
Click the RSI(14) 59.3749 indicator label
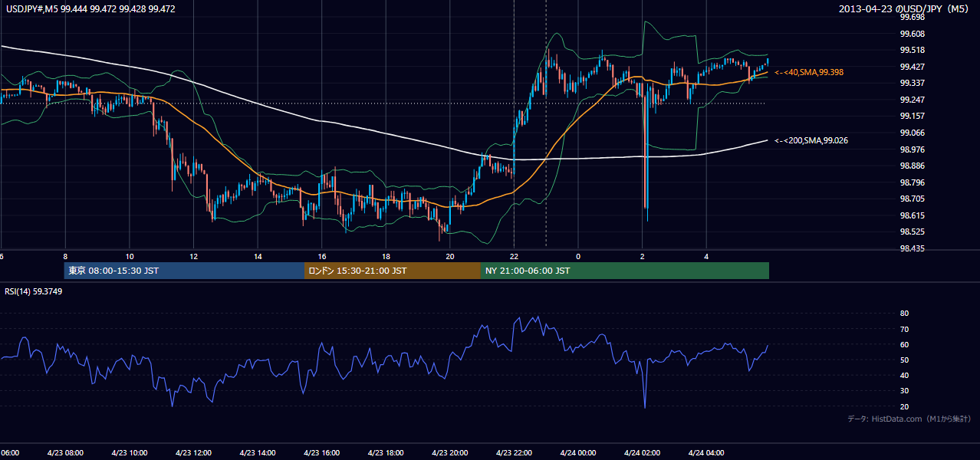pyautogui.click(x=34, y=291)
